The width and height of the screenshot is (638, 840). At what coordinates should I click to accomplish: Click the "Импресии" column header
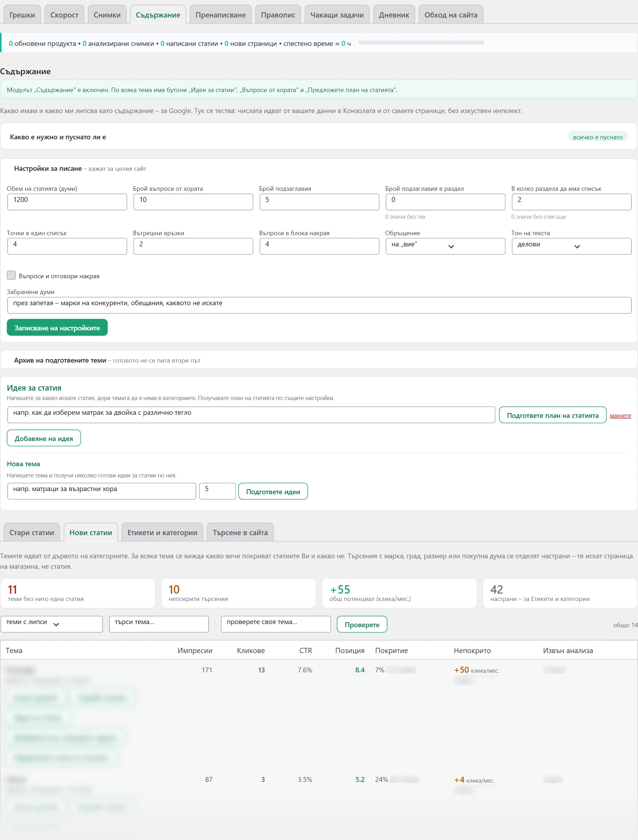[x=195, y=650]
